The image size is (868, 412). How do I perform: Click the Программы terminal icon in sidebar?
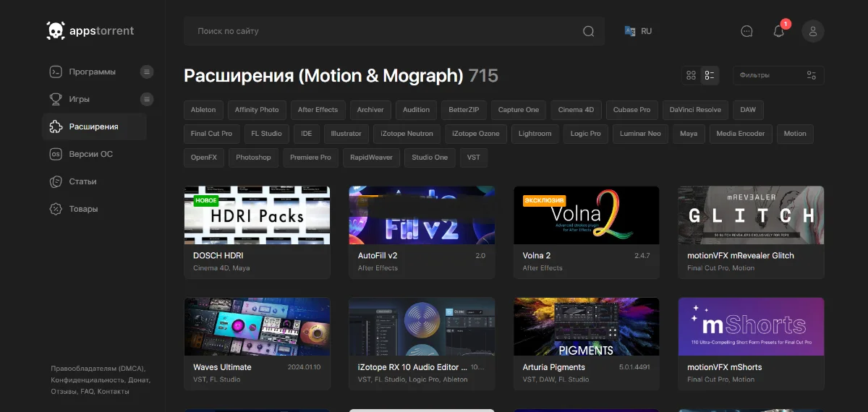coord(55,72)
